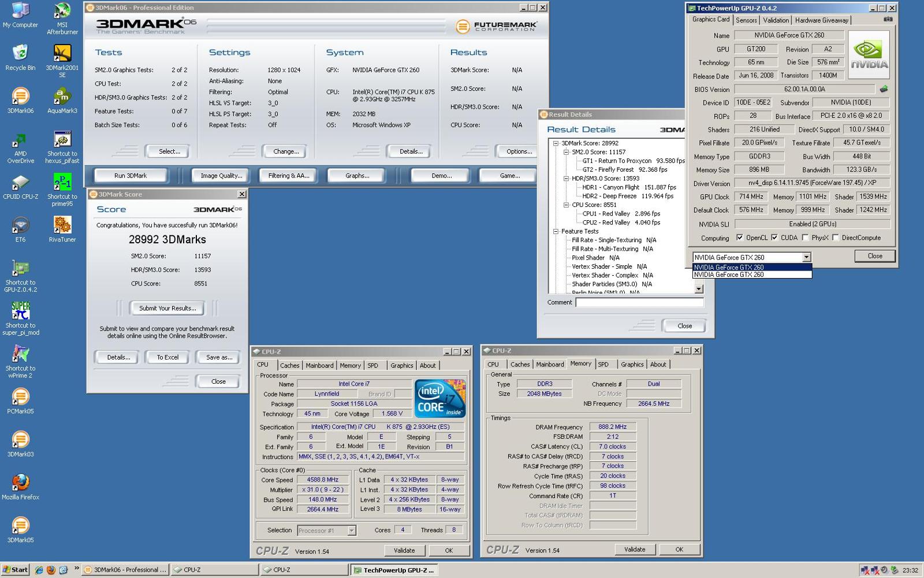924x578 pixels.
Task: Open SPD tab in CPU-Z memory window
Action: (x=603, y=364)
